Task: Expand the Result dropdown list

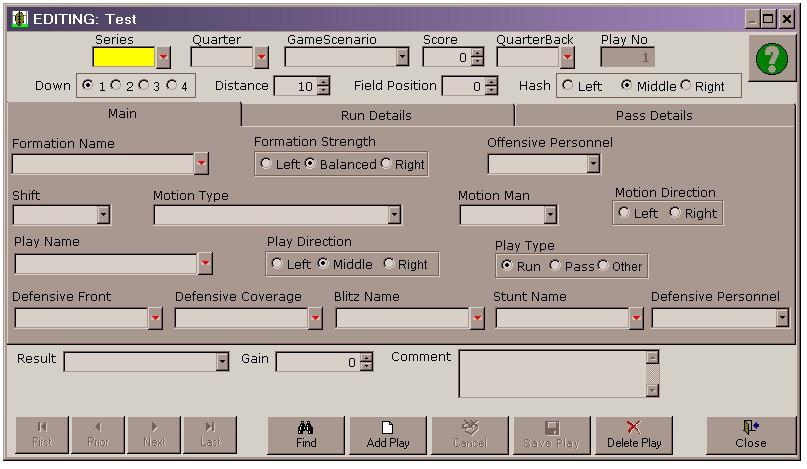Action: [222, 362]
